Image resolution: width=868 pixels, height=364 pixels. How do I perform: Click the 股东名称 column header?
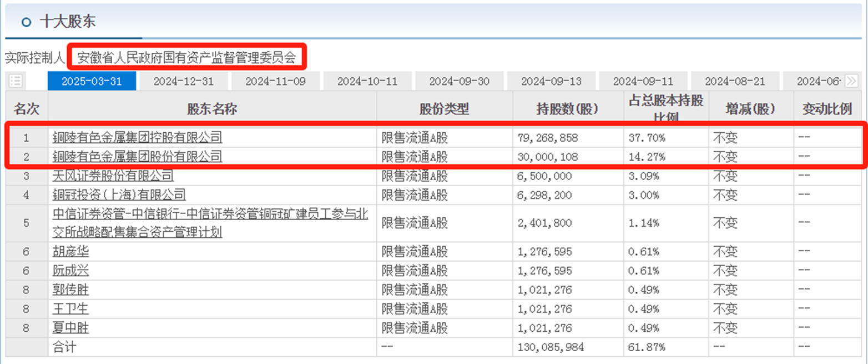tap(212, 109)
